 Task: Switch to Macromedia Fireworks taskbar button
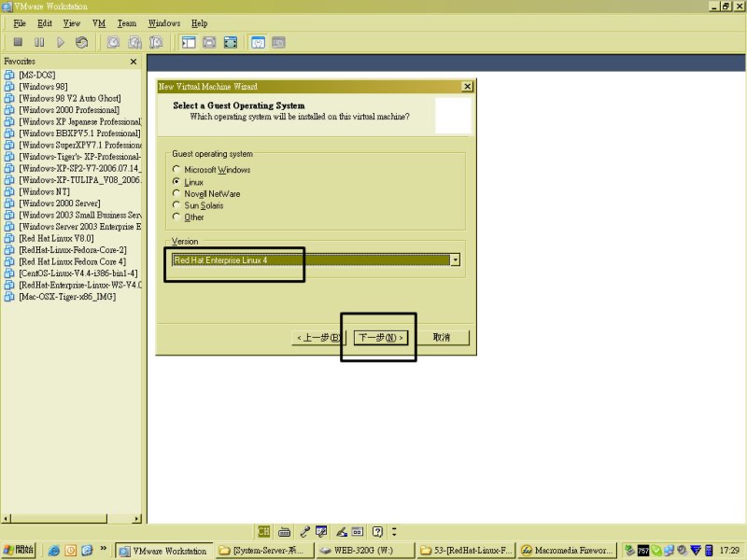568,551
